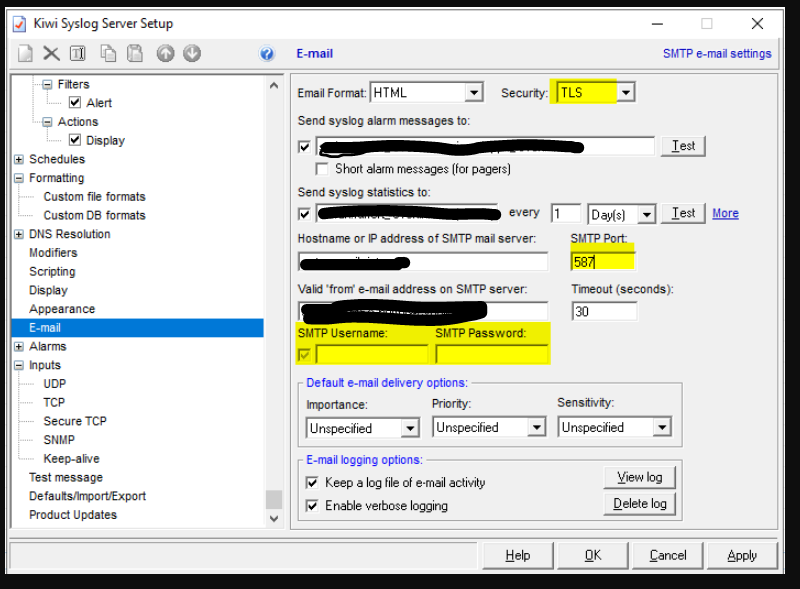Viewport: 800px width, 589px height.
Task: Click the Move down arrow icon
Action: [192, 54]
